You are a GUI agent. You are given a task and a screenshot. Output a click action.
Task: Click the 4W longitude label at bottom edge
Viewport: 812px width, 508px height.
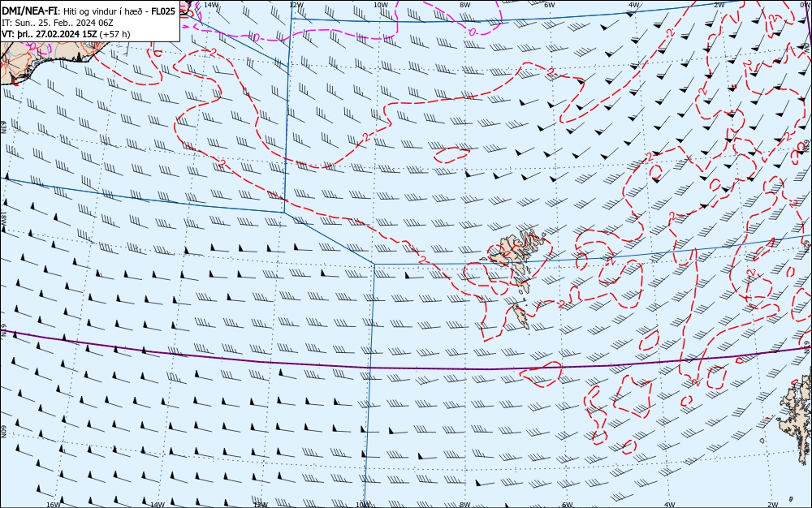coord(670,505)
